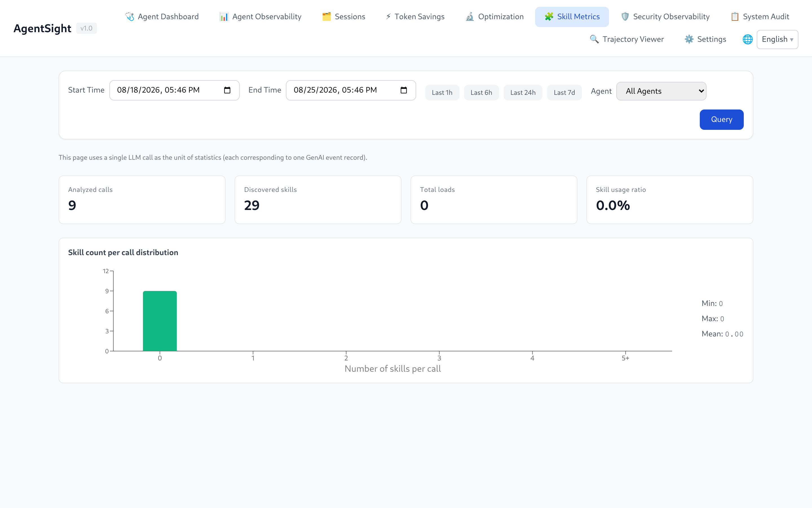Click the Discovered skills value 29
The image size is (812, 508).
point(252,205)
